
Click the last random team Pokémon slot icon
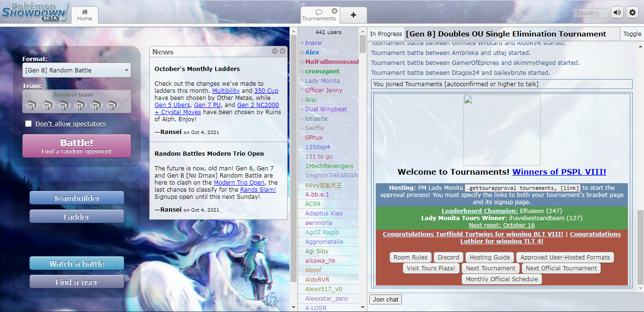coord(112,105)
